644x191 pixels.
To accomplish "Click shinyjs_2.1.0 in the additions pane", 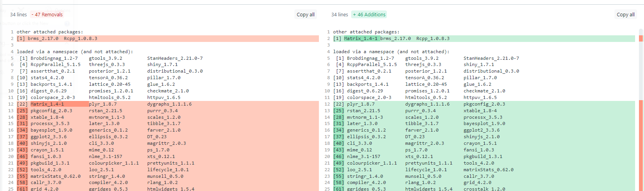I will pos(481,137).
